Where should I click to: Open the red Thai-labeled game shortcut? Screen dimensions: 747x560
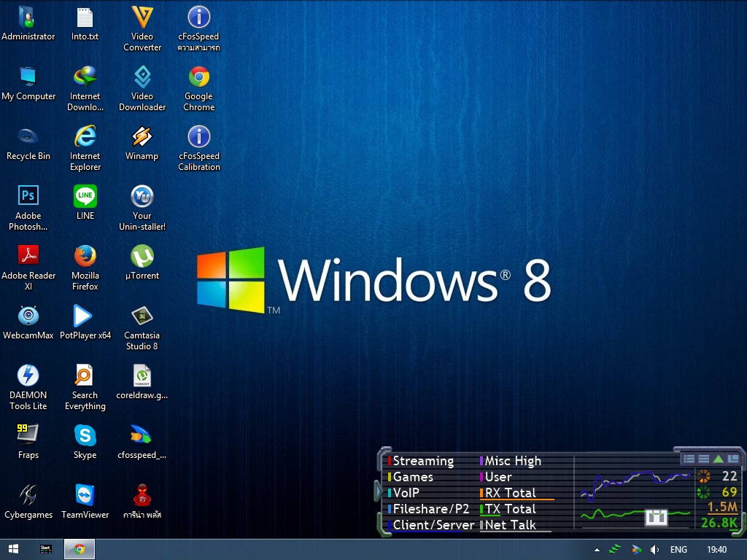(142, 502)
